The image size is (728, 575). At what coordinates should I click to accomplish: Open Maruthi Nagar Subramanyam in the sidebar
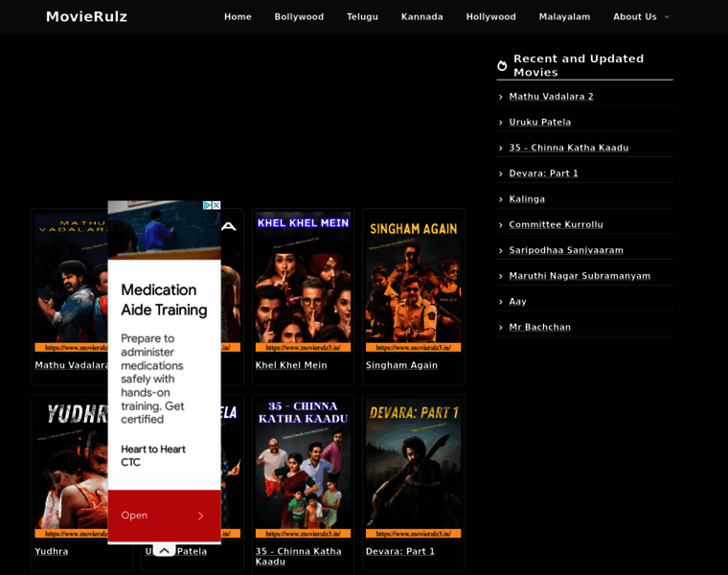(x=580, y=276)
